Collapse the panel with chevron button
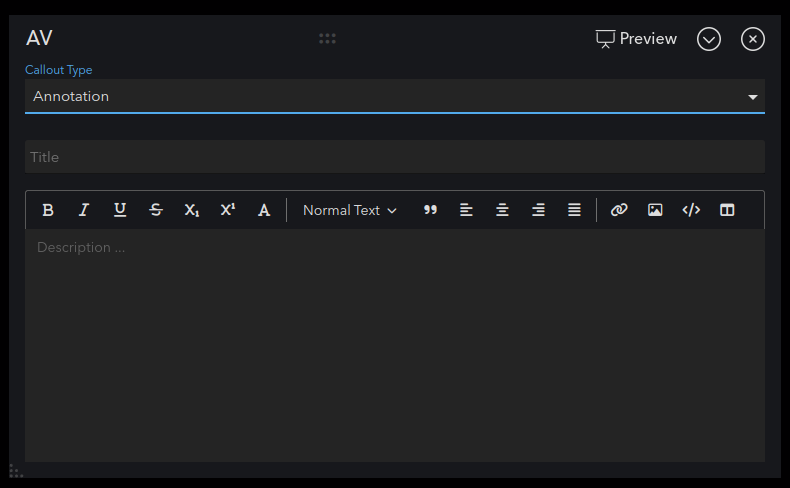Image resolution: width=790 pixels, height=488 pixels. point(709,39)
